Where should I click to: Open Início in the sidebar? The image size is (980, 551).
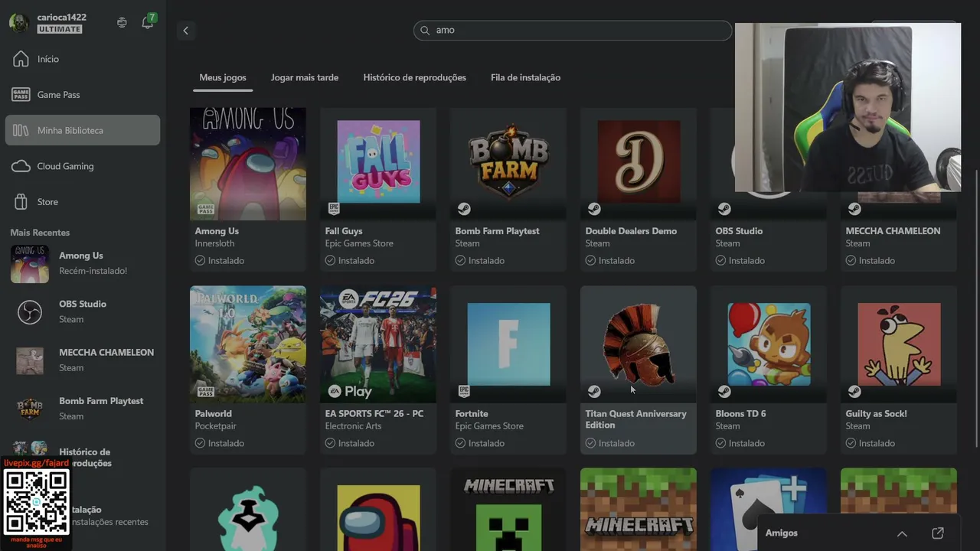[83, 59]
